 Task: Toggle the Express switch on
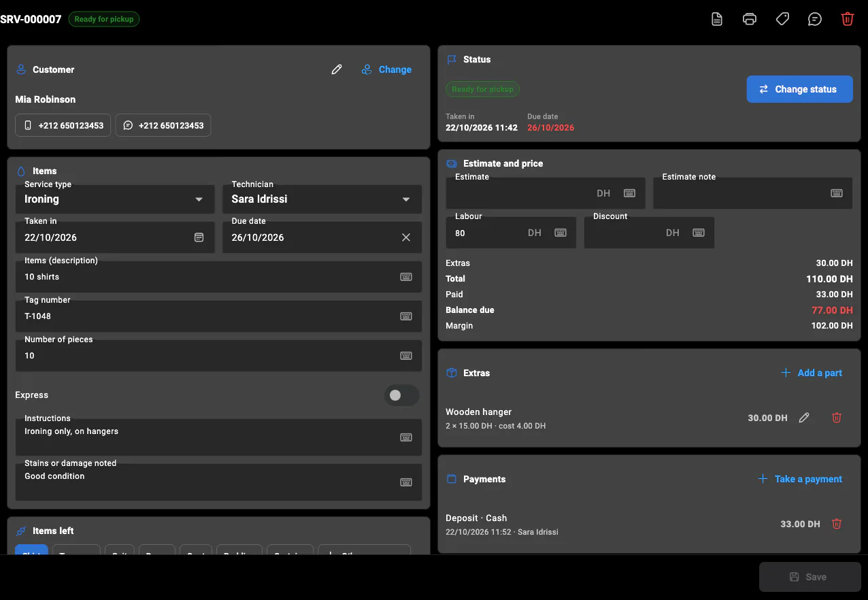click(x=401, y=395)
